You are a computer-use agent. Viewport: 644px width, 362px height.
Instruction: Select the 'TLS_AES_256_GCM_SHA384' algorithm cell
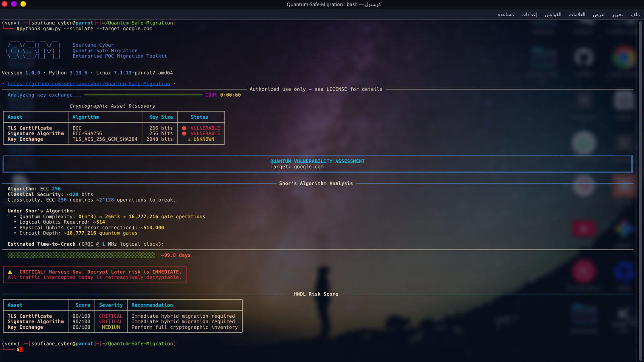105,139
